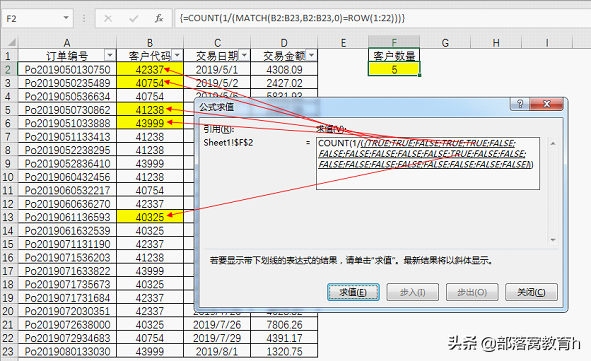Viewport: 591px width, 361px height.
Task: Select column C header
Action: click(x=217, y=43)
